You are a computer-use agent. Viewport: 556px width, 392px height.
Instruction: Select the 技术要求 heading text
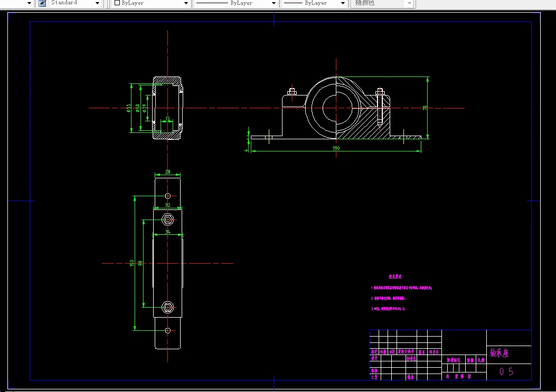[395, 277]
